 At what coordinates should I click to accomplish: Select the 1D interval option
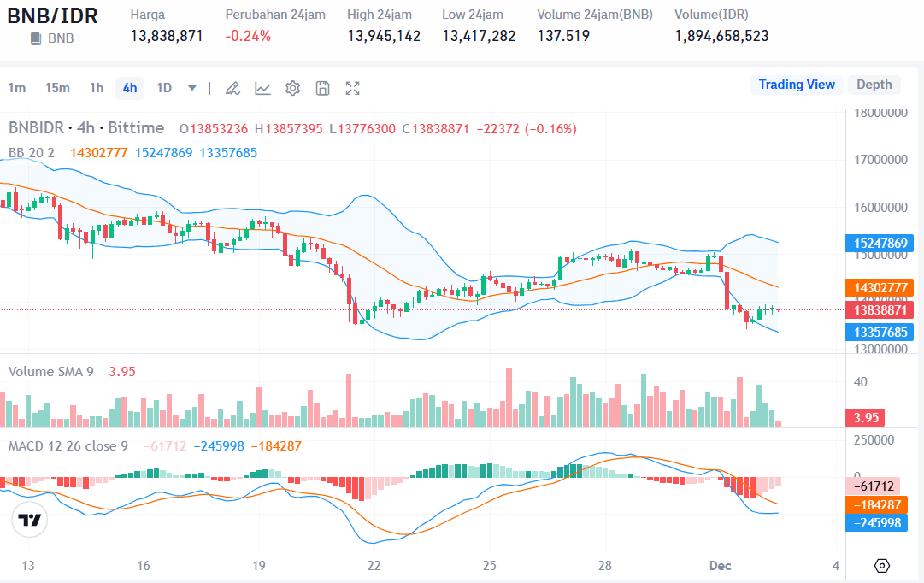(x=164, y=88)
